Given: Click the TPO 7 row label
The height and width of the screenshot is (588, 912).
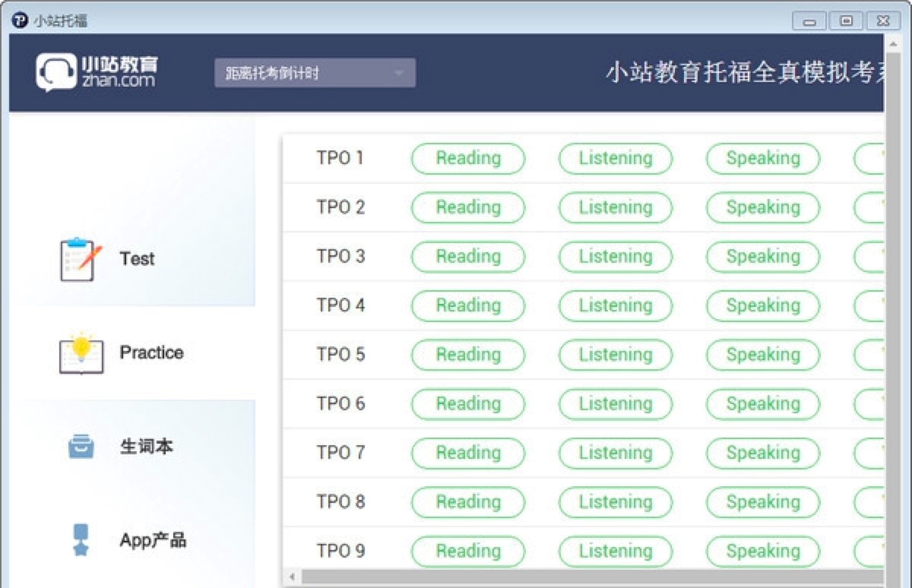Looking at the screenshot, I should 340,453.
